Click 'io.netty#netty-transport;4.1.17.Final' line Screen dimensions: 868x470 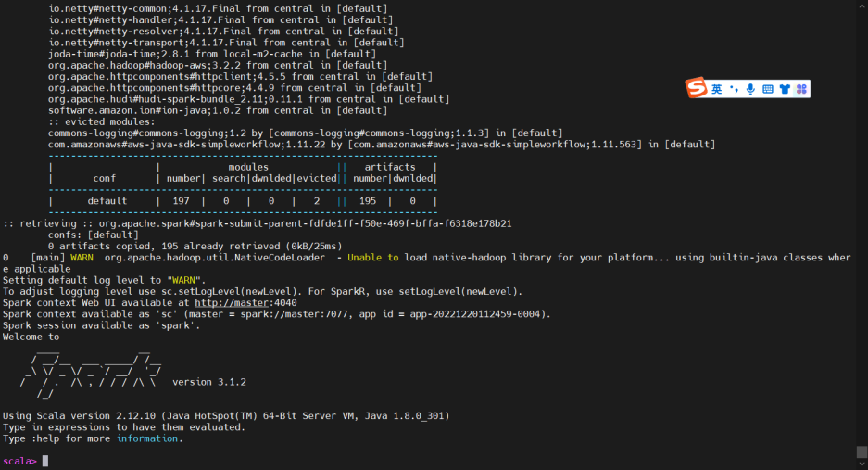[x=226, y=43]
